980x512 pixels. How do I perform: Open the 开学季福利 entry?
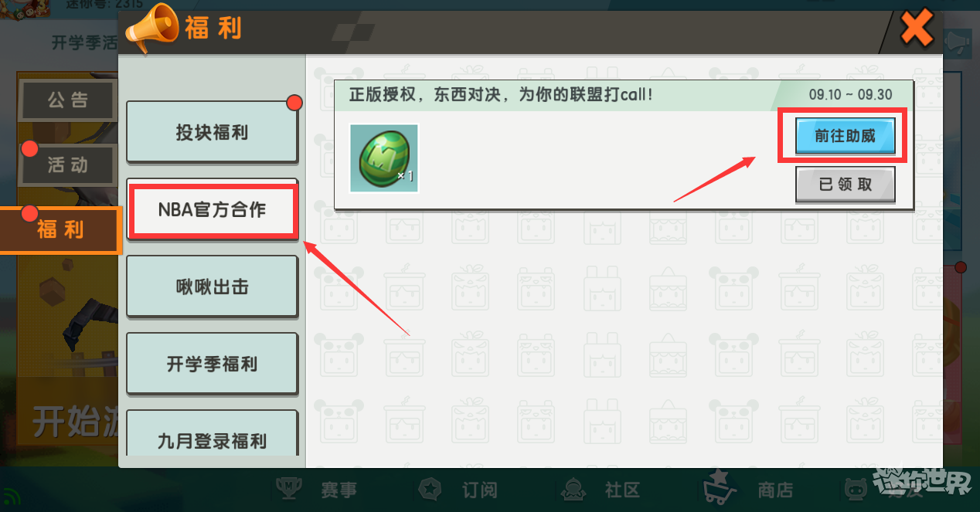tap(212, 364)
